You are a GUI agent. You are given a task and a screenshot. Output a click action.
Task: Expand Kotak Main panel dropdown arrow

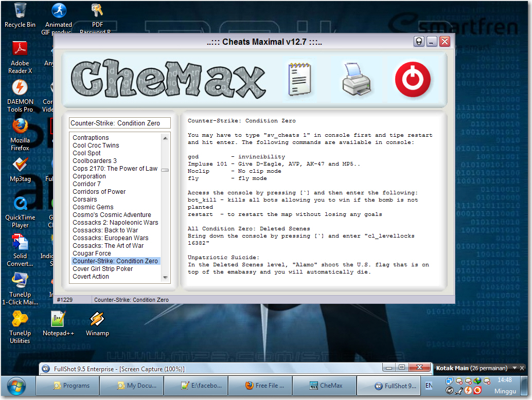pos(515,368)
